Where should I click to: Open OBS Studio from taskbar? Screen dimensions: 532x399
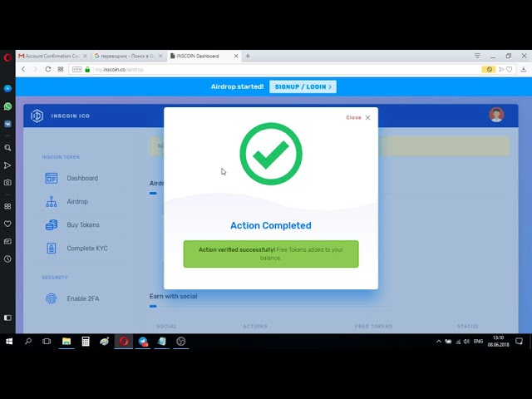click(181, 342)
